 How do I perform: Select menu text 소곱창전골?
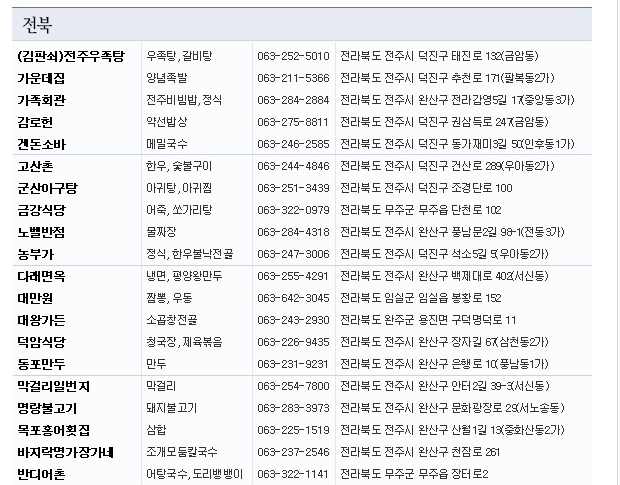click(172, 319)
